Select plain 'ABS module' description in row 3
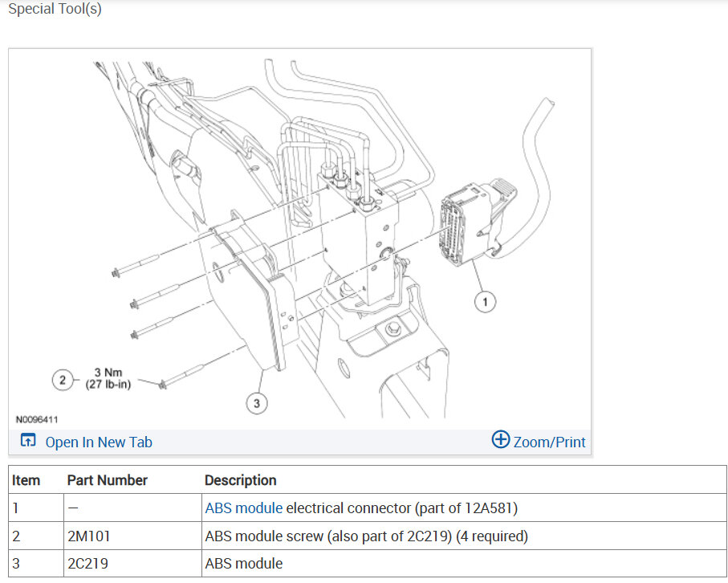Screen dimensions: 728x583 tap(244, 564)
